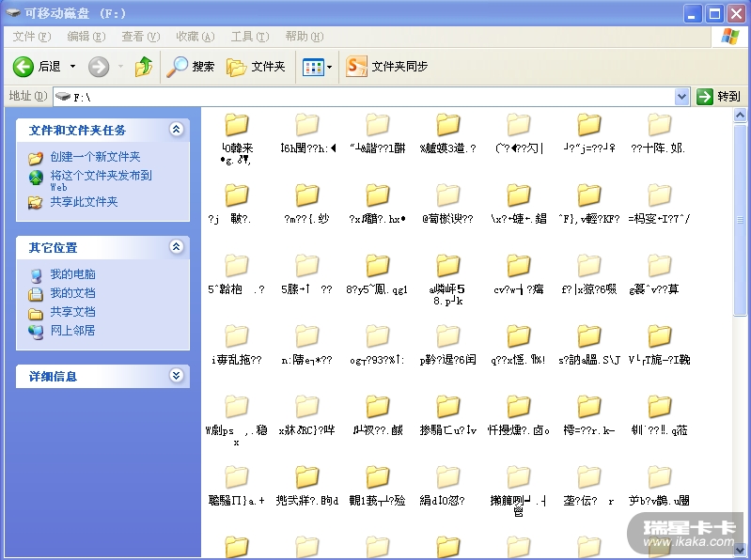Open the 文件(F) menu
The image size is (751, 560).
(x=31, y=37)
